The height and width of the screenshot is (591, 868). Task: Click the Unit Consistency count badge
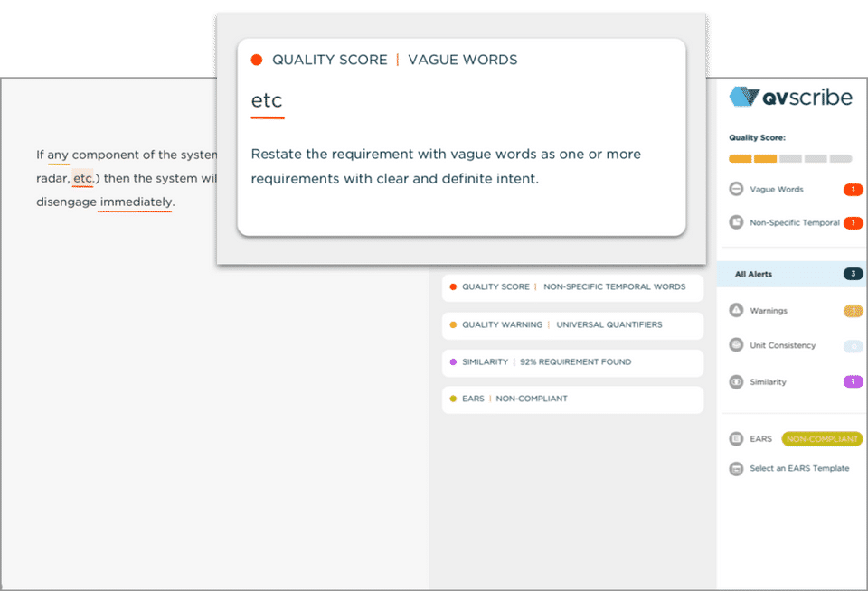coord(853,346)
